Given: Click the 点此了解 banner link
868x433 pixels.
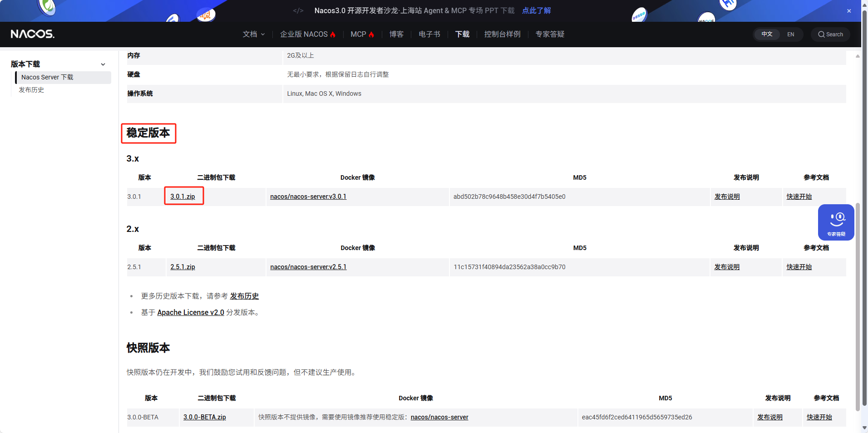Looking at the screenshot, I should coord(535,10).
